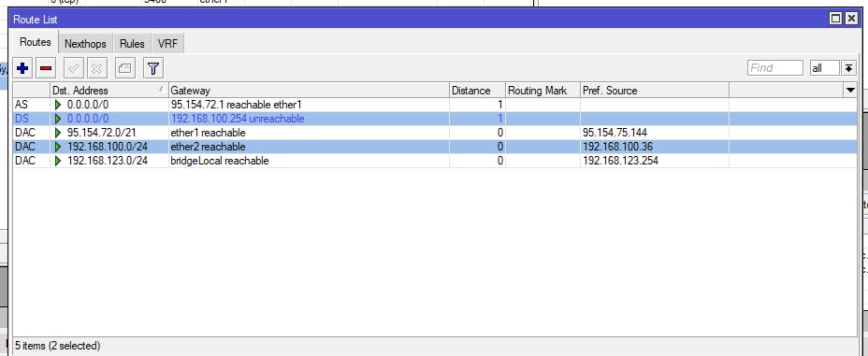Disable route using cross icon
Image resolution: width=868 pixels, height=356 pixels.
point(96,68)
